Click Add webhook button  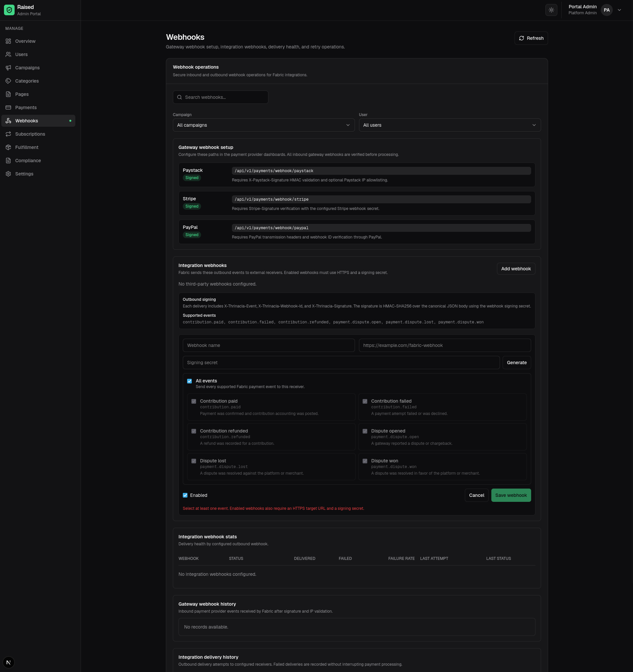[x=516, y=269]
